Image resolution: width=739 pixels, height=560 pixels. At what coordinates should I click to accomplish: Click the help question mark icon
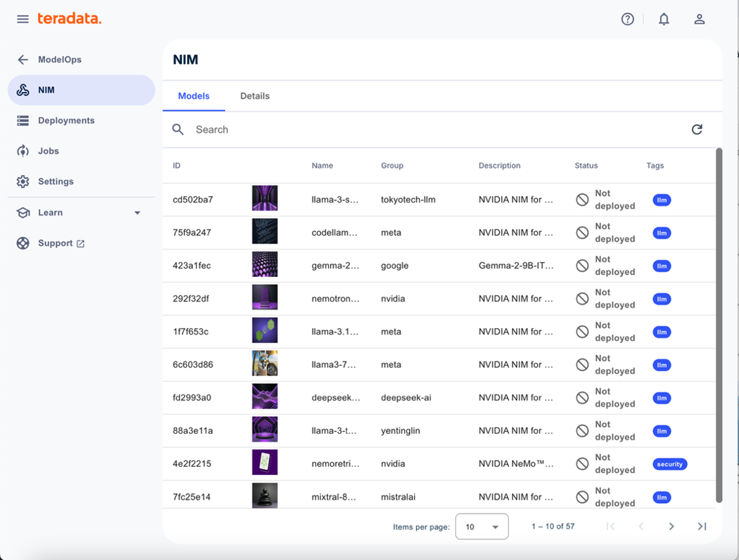tap(627, 19)
